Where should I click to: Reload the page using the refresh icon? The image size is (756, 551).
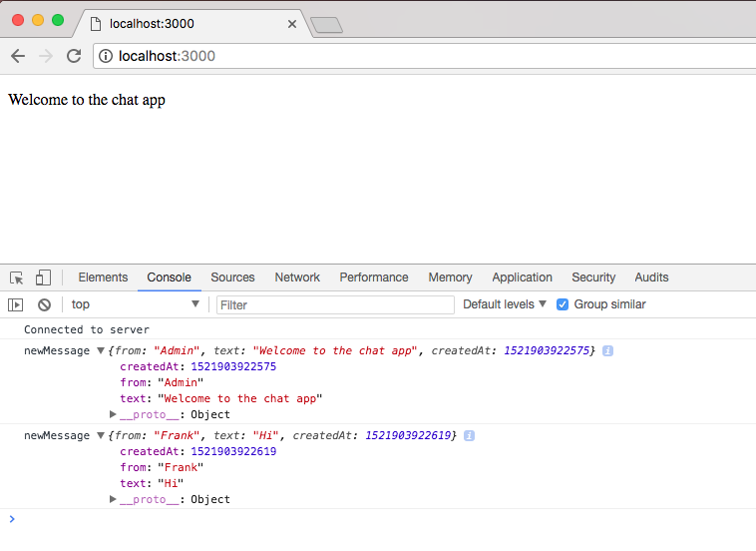tap(74, 56)
